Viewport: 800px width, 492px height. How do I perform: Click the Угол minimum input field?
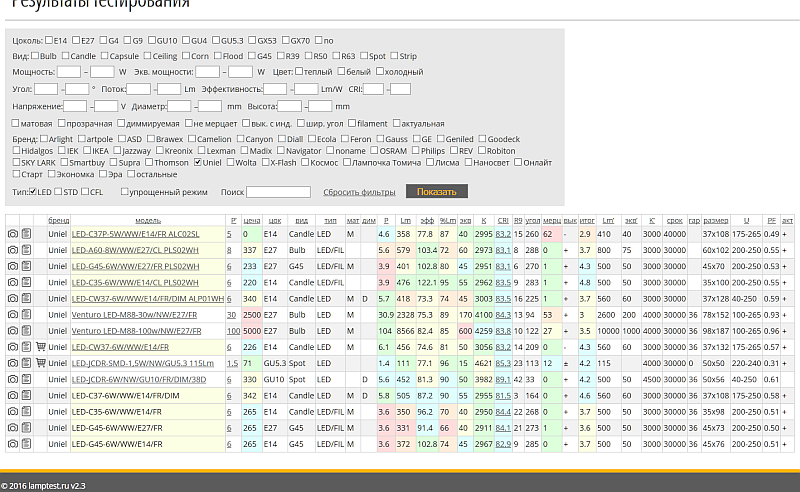(x=46, y=89)
